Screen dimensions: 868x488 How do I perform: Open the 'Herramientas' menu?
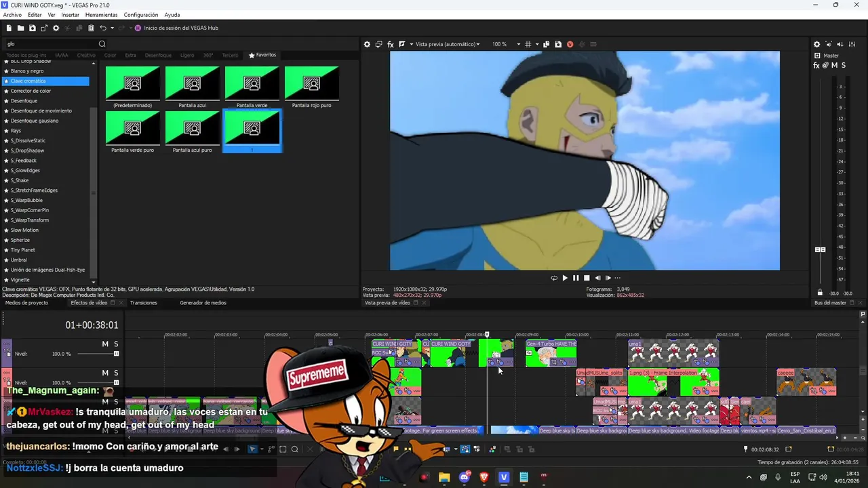click(x=101, y=15)
